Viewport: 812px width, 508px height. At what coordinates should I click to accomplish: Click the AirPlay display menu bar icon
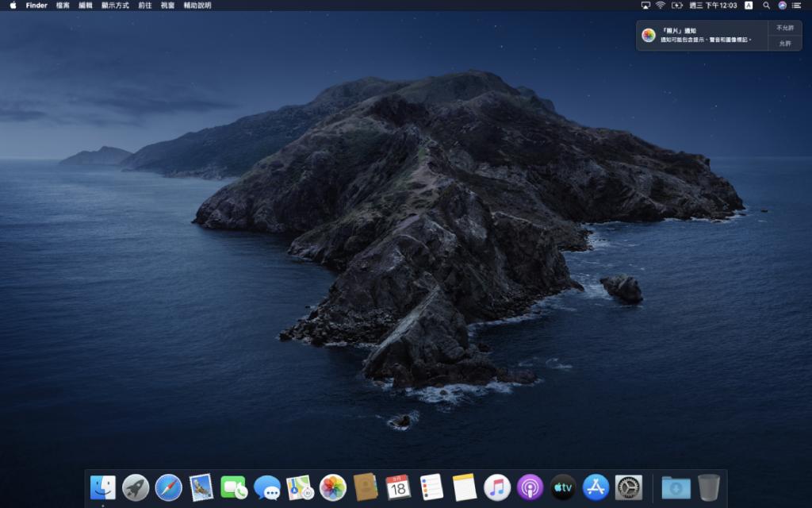point(645,6)
